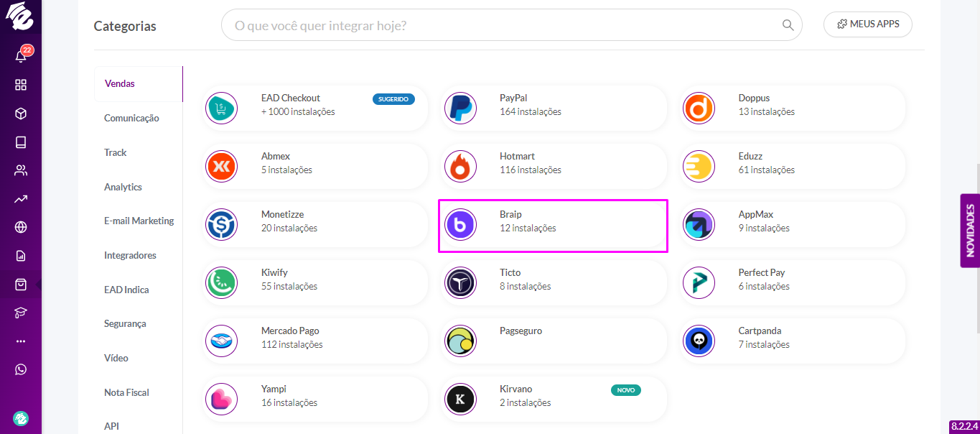Open the graduation cap icon in sidebar
Screen dimensions: 980x434
tap(21, 313)
